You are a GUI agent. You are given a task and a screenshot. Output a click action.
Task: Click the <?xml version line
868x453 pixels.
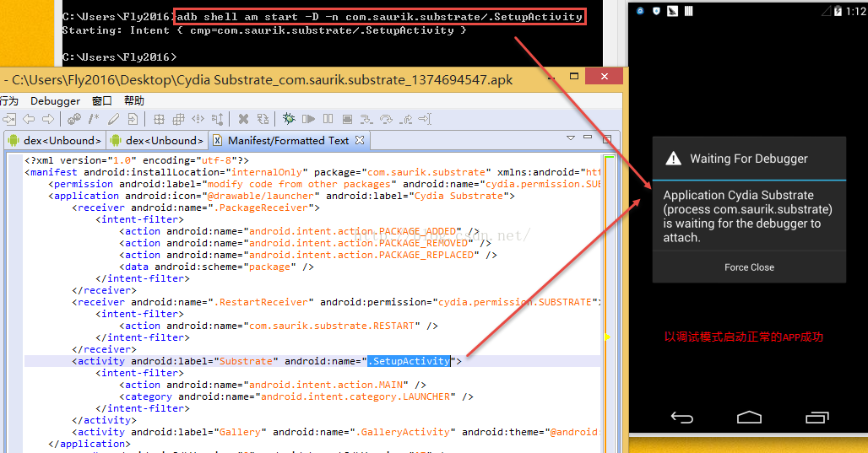pos(137,160)
